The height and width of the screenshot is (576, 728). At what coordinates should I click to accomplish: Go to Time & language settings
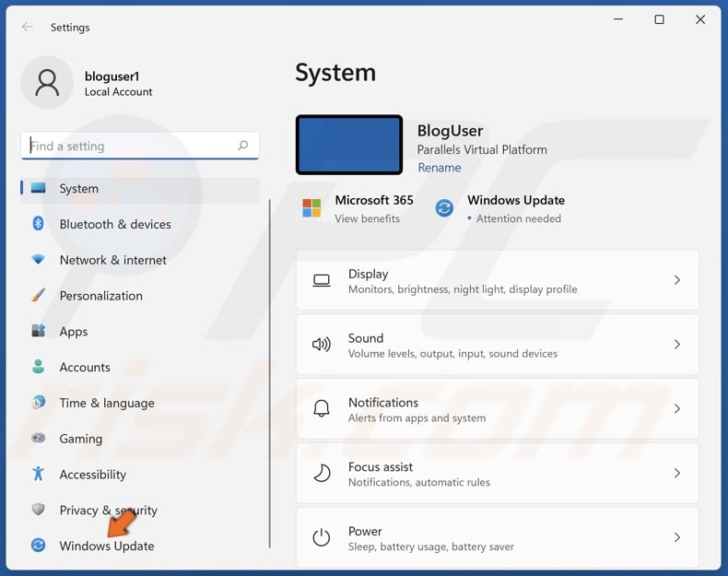tap(140, 403)
